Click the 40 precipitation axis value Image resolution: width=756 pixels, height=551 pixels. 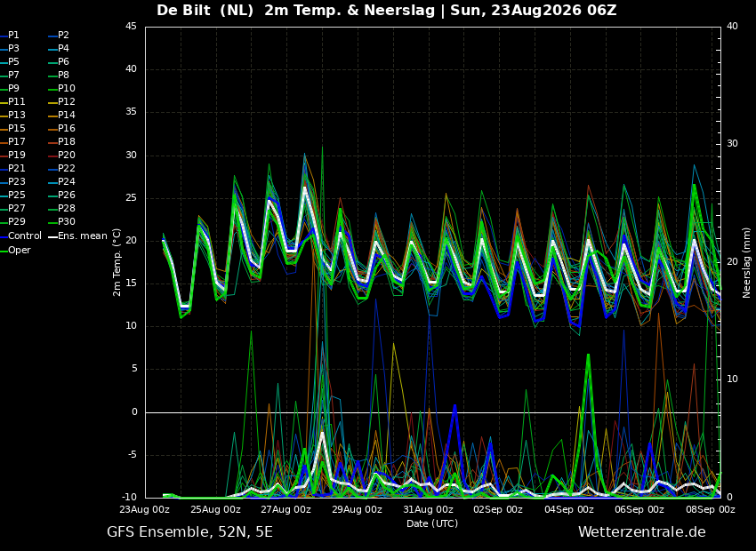pyautogui.click(x=732, y=27)
